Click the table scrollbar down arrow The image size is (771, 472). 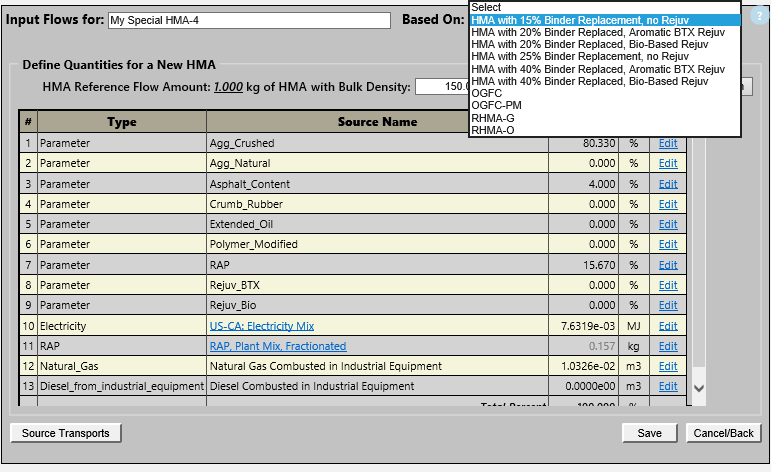coord(699,387)
